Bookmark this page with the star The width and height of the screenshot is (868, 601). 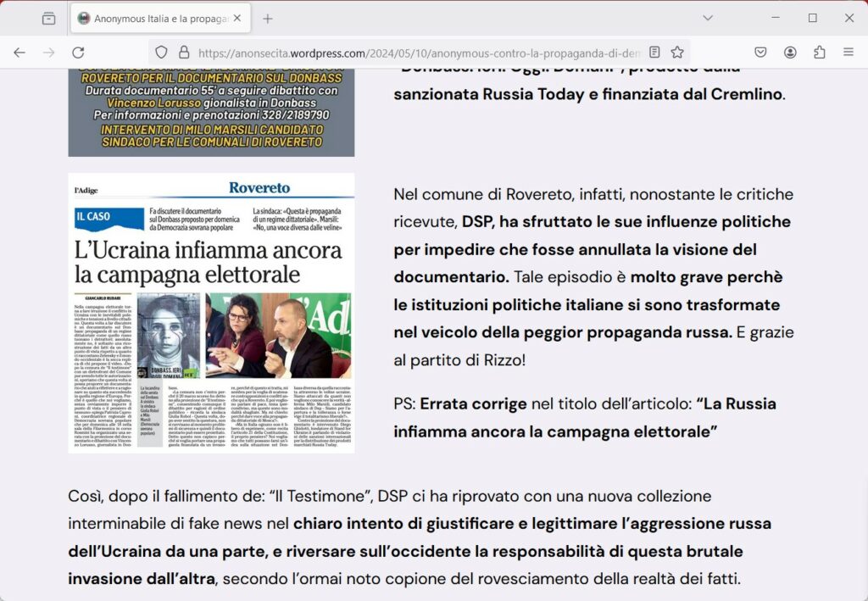pos(677,53)
